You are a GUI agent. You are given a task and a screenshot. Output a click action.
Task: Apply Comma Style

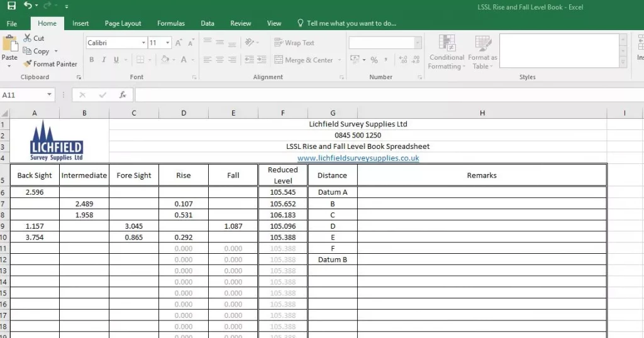pos(386,60)
